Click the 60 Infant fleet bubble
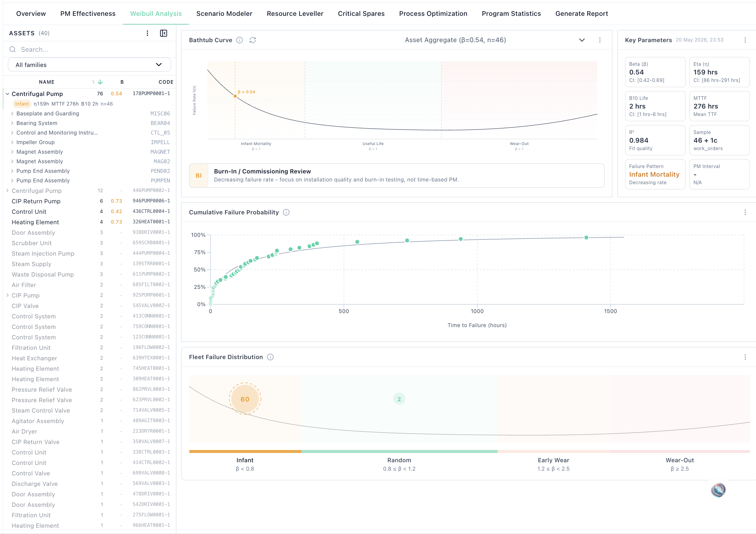 click(245, 399)
